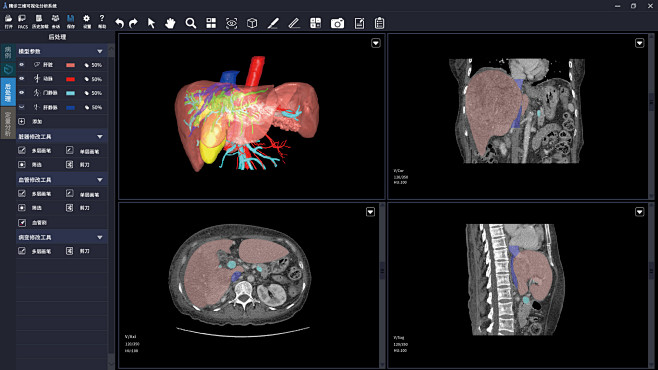Show the hidden hepatic vein (肝静脉) model
This screenshot has width=658, height=370.
point(22,107)
